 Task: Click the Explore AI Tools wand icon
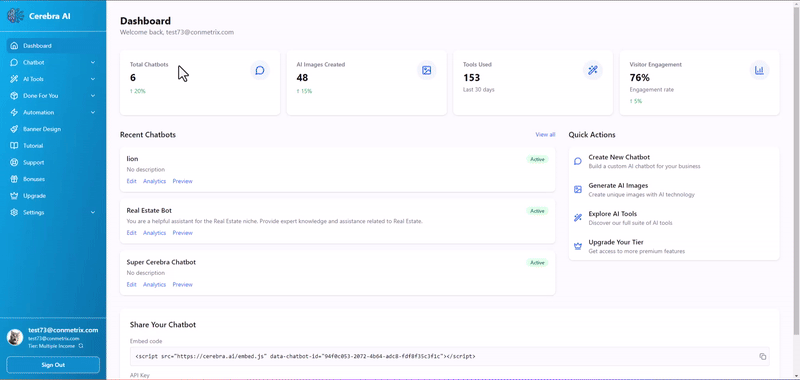point(578,218)
